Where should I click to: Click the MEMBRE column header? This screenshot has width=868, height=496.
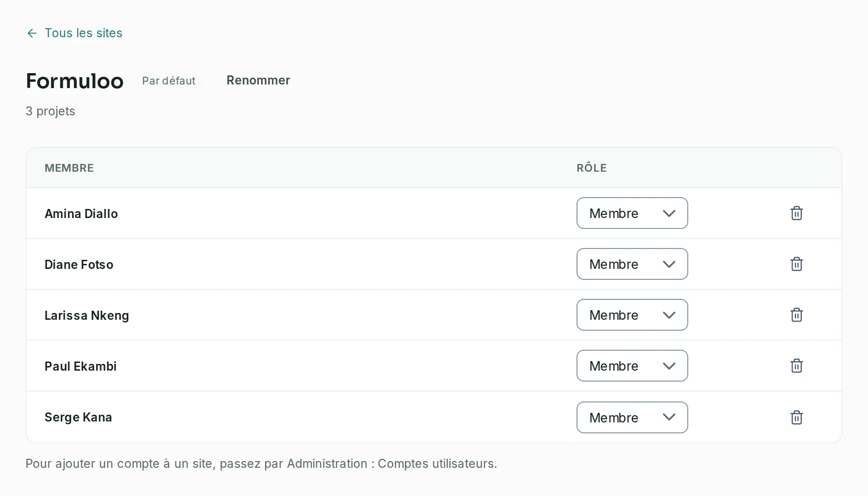coord(69,168)
